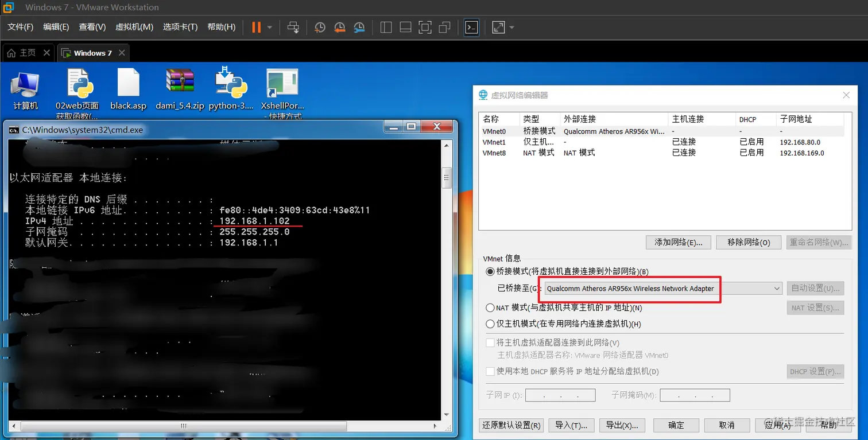The width and height of the screenshot is (868, 440).
Task: Open the virtual machine console view
Action: pyautogui.click(x=471, y=27)
